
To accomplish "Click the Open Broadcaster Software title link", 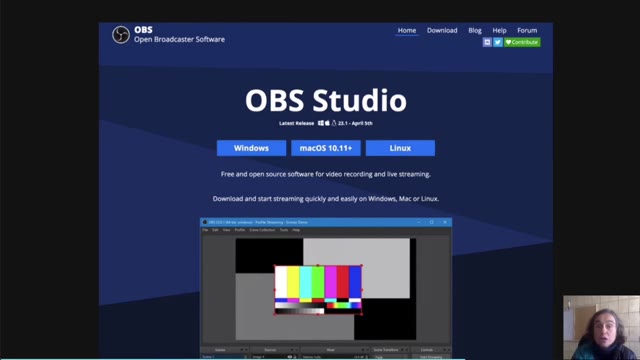I will pos(179,40).
